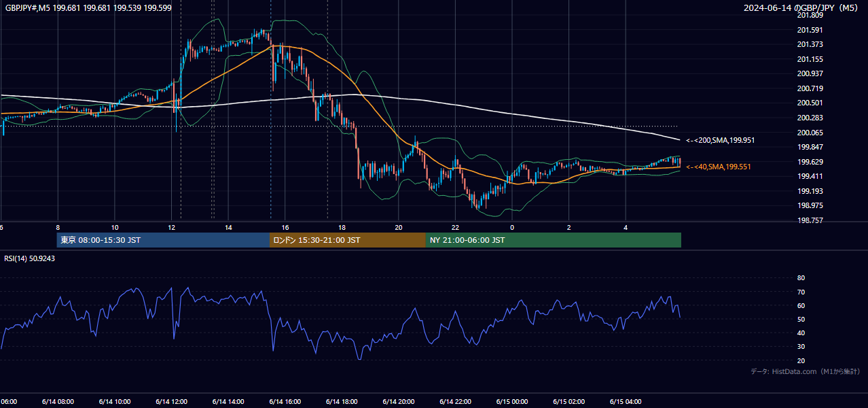The image size is (868, 408).
Task: Click the '<-<40,SMA,199.551' moving average label
Action: tap(719, 167)
